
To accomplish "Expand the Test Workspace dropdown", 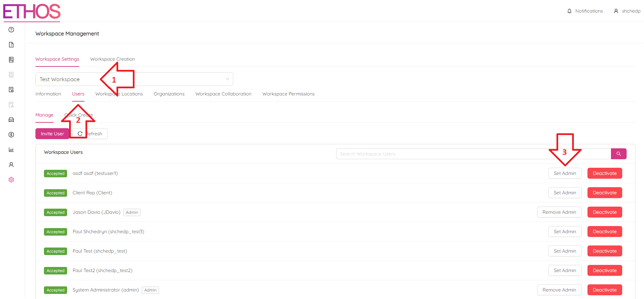I will click(134, 79).
